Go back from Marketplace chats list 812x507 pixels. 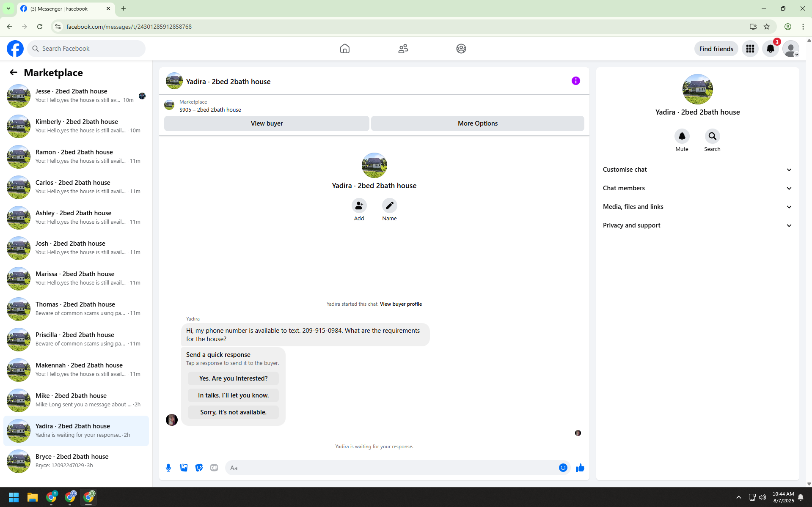(x=14, y=72)
